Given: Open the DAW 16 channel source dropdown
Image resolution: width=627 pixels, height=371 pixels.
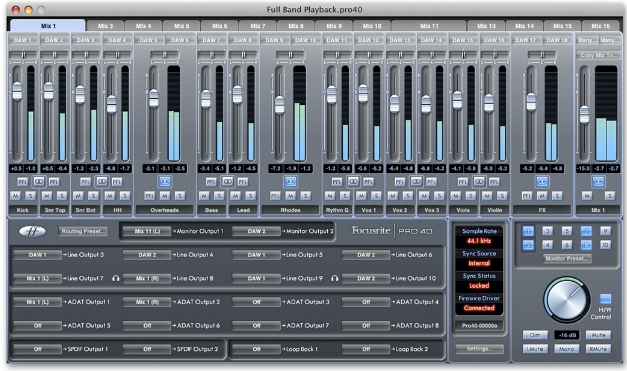Looking at the screenshot, I should (494, 40).
